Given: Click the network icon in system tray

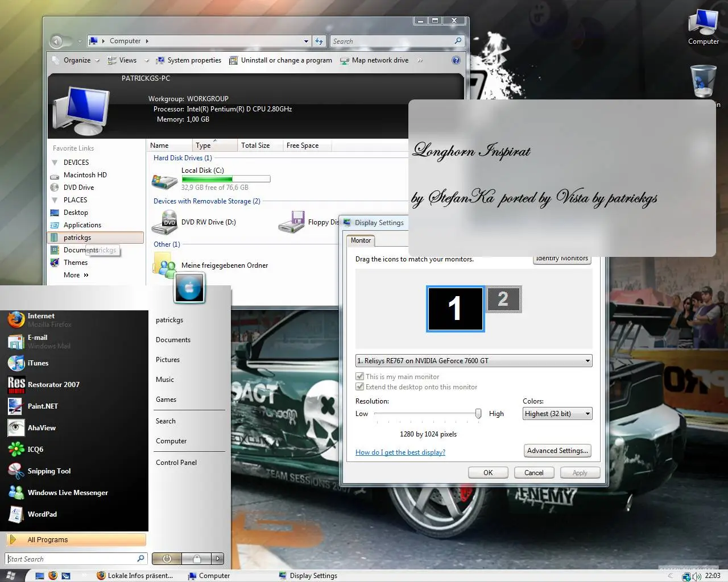Looking at the screenshot, I should pyautogui.click(x=686, y=576).
